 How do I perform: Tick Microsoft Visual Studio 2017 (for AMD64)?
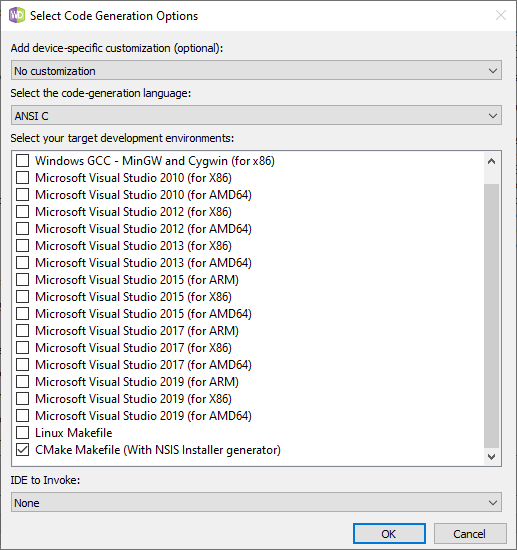click(22, 365)
